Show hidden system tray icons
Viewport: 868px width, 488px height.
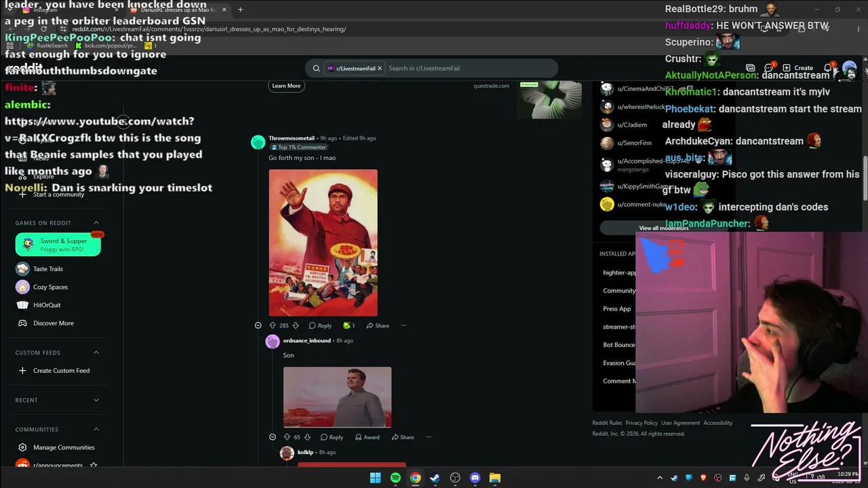(x=659, y=478)
